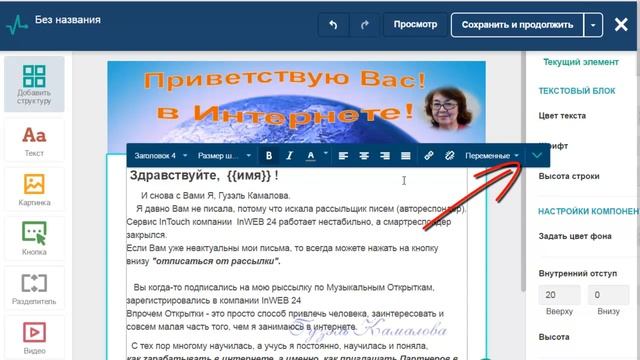Insert a link with chain icon
This screenshot has height=360, width=640.
coord(429,156)
